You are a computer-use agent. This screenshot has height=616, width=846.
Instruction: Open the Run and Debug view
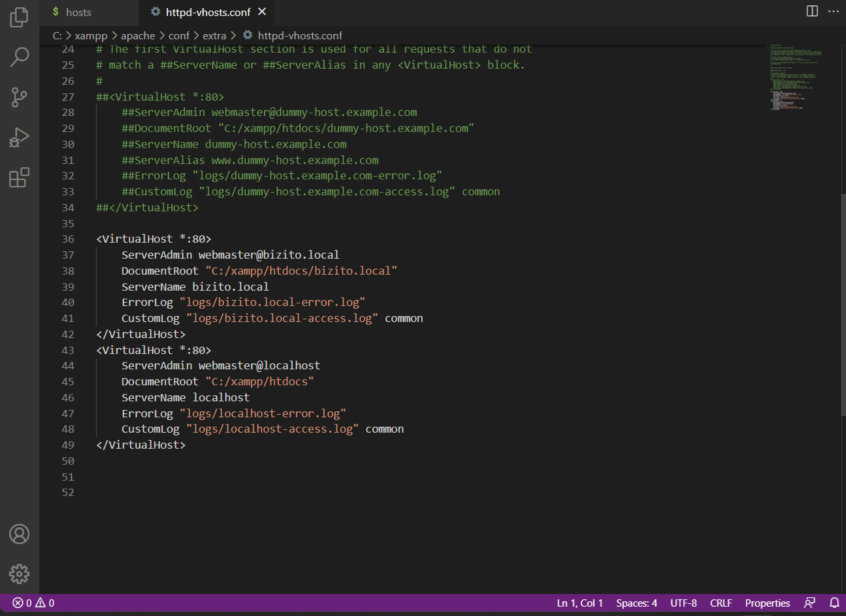pos(19,137)
